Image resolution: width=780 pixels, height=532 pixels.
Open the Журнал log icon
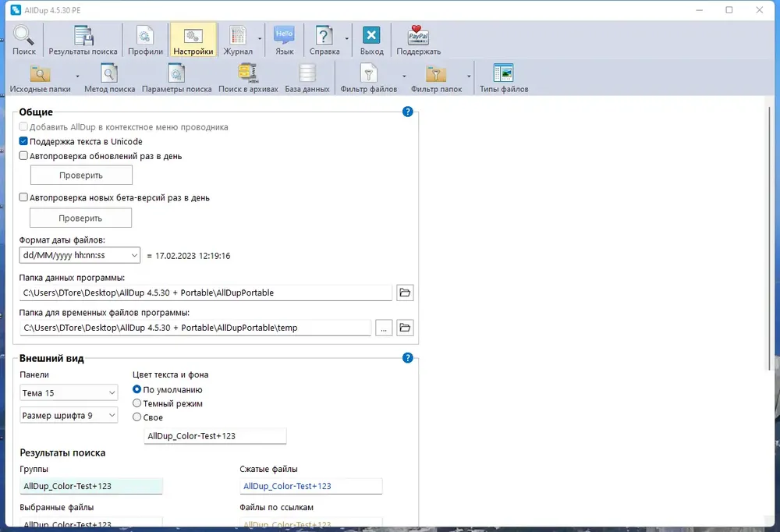coord(238,40)
